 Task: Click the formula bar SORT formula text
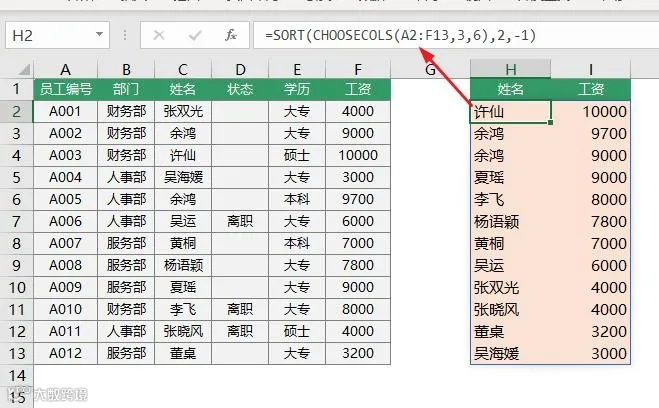[x=401, y=35]
